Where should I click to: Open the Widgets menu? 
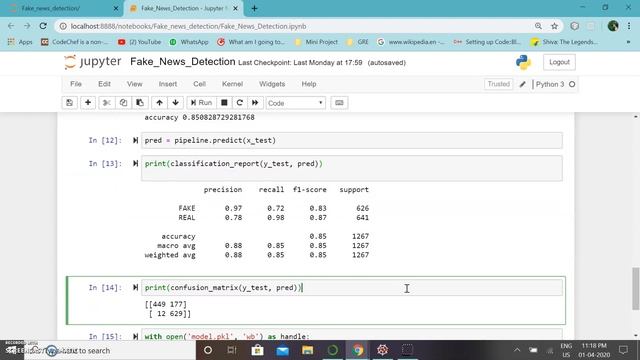[x=272, y=84]
